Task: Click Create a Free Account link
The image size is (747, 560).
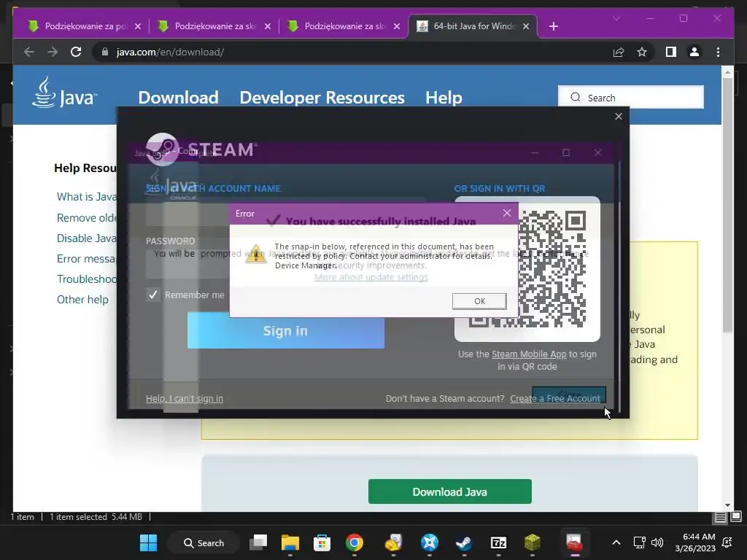Action: [x=555, y=399]
